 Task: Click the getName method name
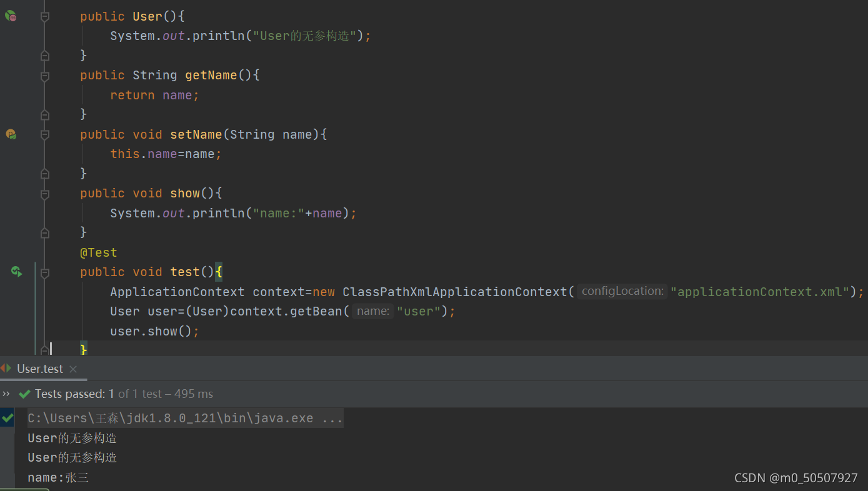pos(211,75)
